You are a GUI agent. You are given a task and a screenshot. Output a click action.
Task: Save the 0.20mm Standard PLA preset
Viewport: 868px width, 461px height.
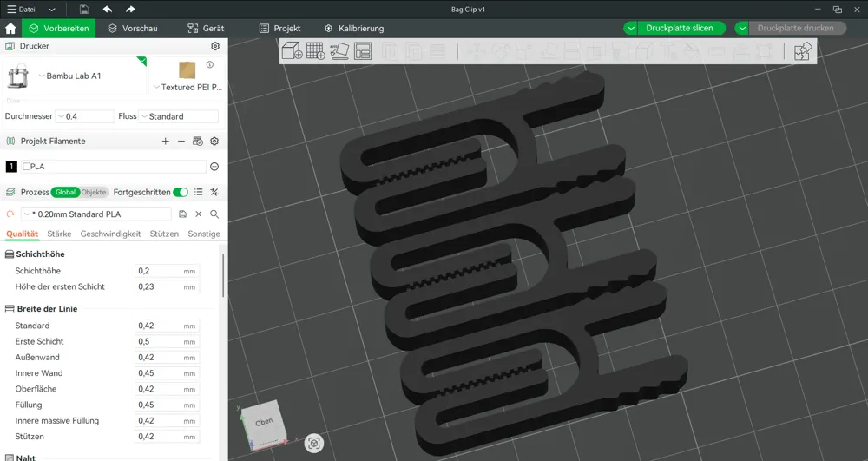click(x=182, y=214)
